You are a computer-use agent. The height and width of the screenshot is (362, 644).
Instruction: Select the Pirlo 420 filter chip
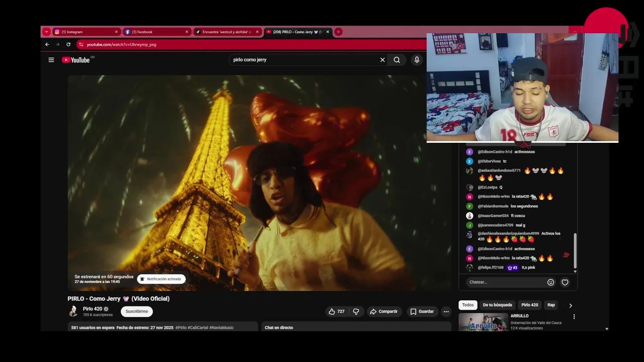[530, 305]
